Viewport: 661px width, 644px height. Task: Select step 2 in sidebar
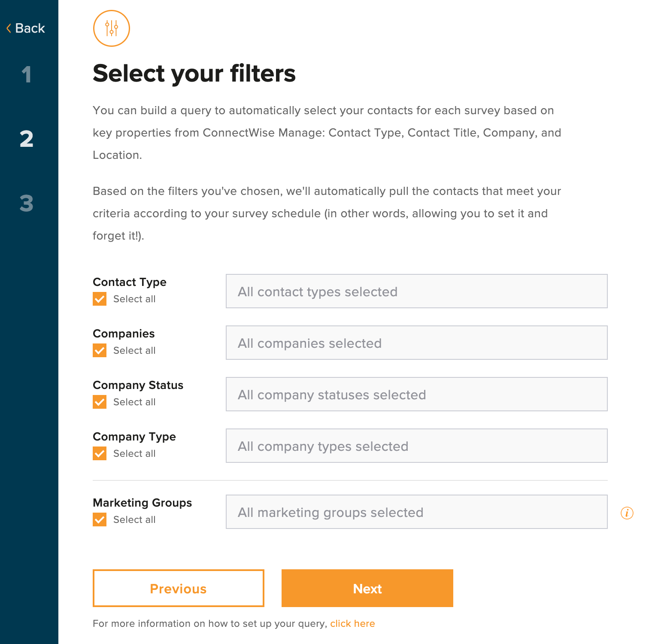tap(27, 139)
